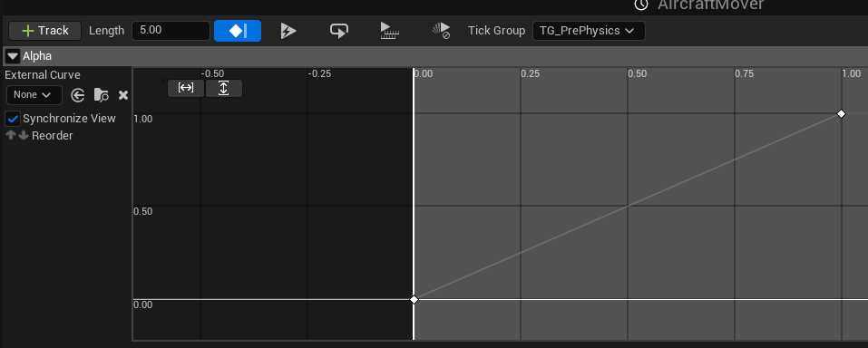
Task: Select the keyframe at value 1.00
Action: coord(841,113)
